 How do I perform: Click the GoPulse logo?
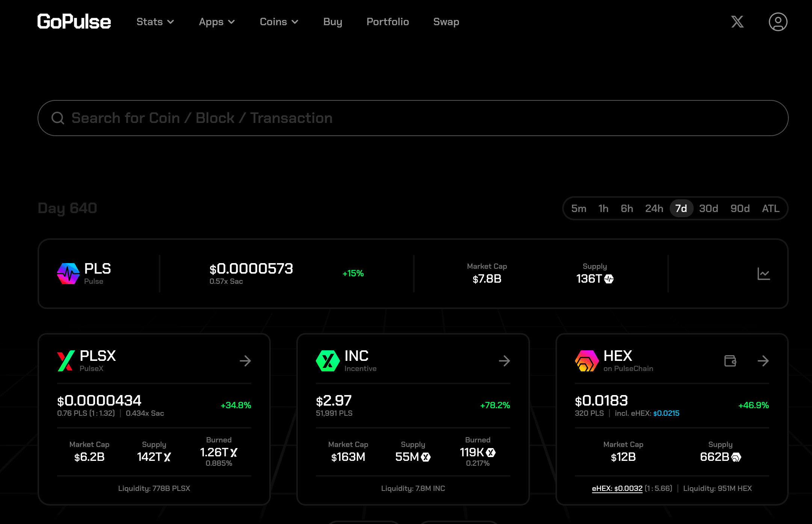coord(74,22)
